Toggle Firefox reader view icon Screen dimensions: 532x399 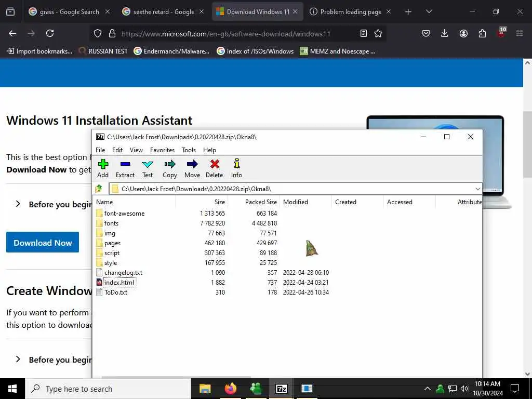point(363,33)
